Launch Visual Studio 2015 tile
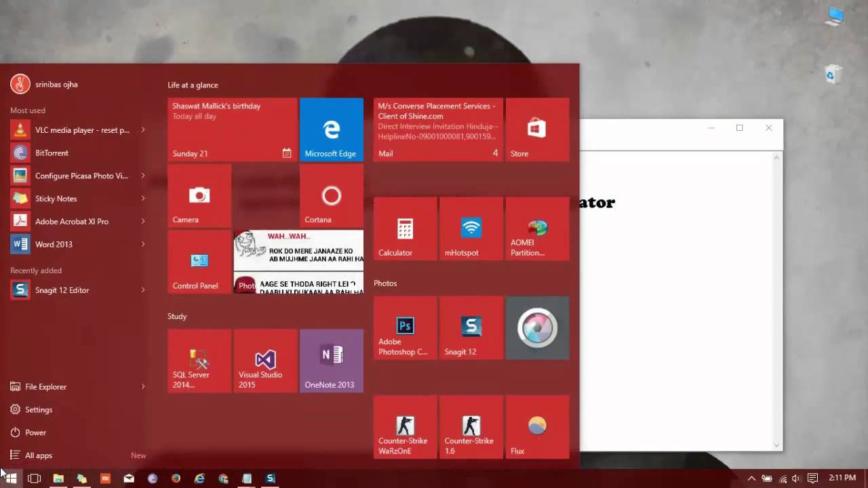Screen dimensions: 868x488 [265, 361]
